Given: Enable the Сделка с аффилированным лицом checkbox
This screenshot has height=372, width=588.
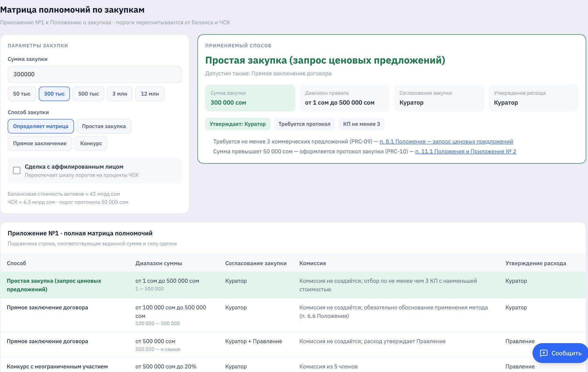Looking at the screenshot, I should point(17,171).
